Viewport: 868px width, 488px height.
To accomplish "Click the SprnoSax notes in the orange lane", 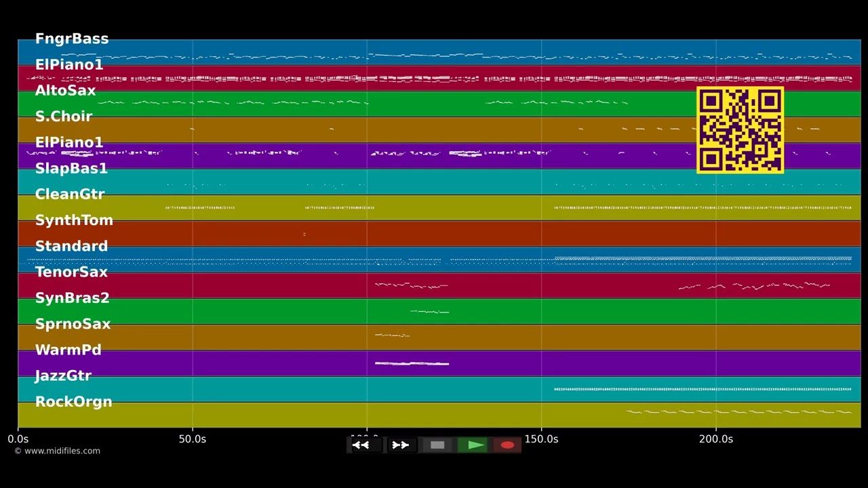I will pyautogui.click(x=392, y=335).
